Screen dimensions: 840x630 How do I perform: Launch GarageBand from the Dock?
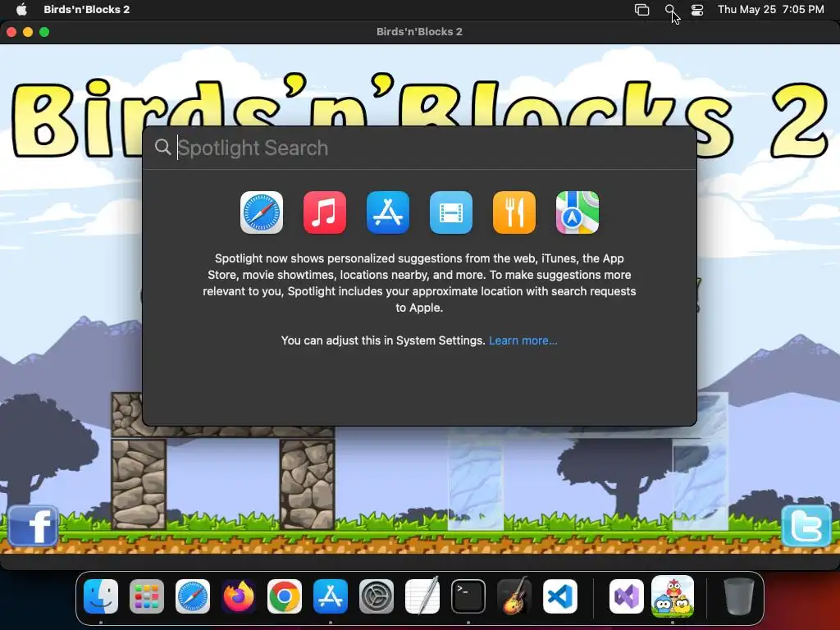[514, 596]
